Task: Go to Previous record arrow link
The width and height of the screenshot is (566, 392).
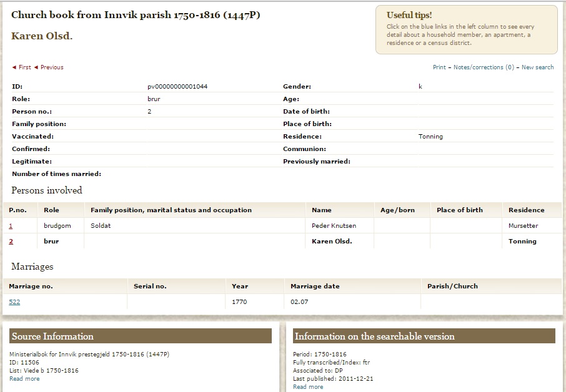Action: pyautogui.click(x=49, y=67)
